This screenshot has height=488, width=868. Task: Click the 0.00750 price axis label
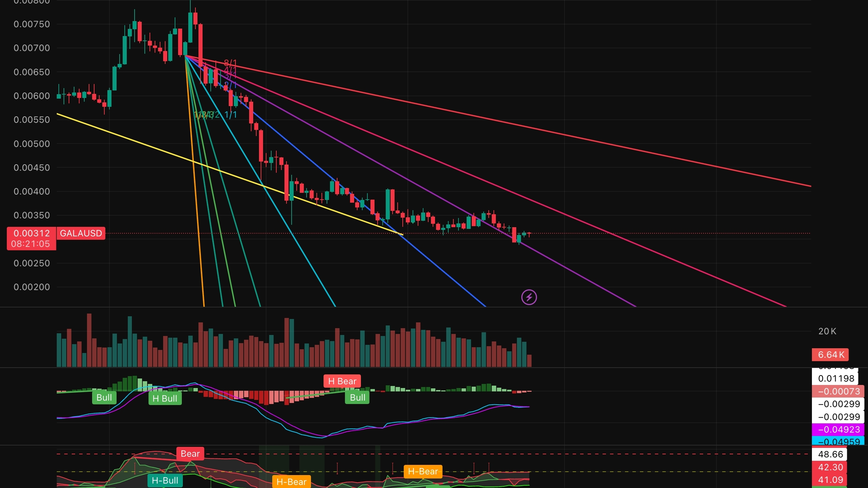[32, 24]
